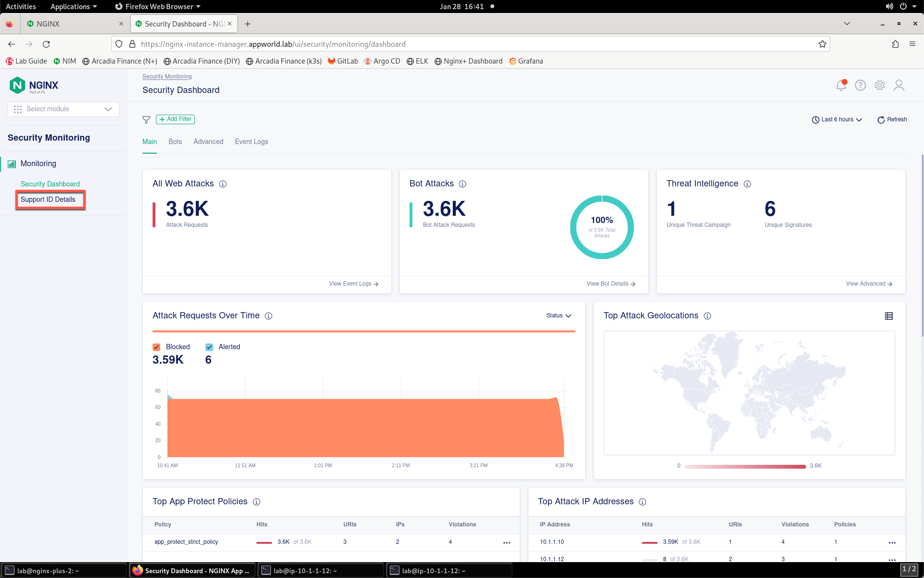
Task: Open actions menu for app_protect_strict_policy row
Action: [507, 542]
